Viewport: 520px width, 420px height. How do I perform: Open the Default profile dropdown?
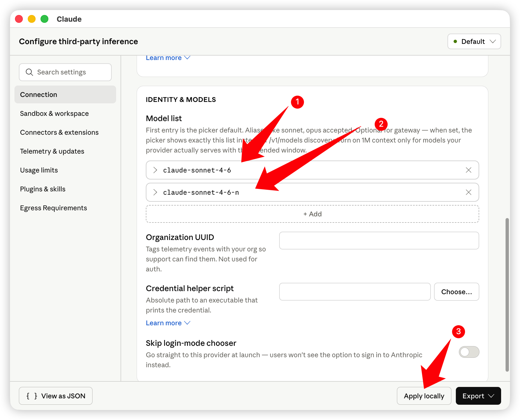(x=474, y=41)
